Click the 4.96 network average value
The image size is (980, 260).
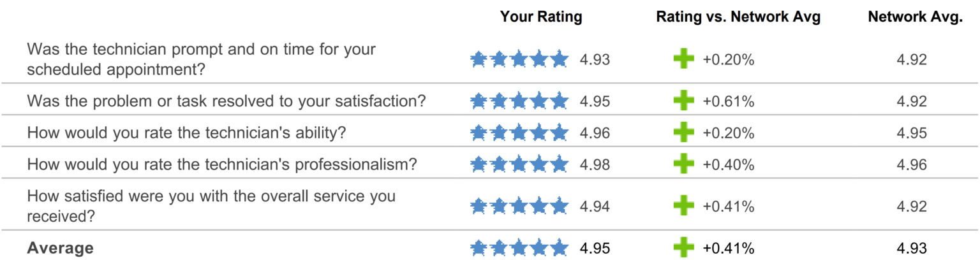tap(911, 164)
